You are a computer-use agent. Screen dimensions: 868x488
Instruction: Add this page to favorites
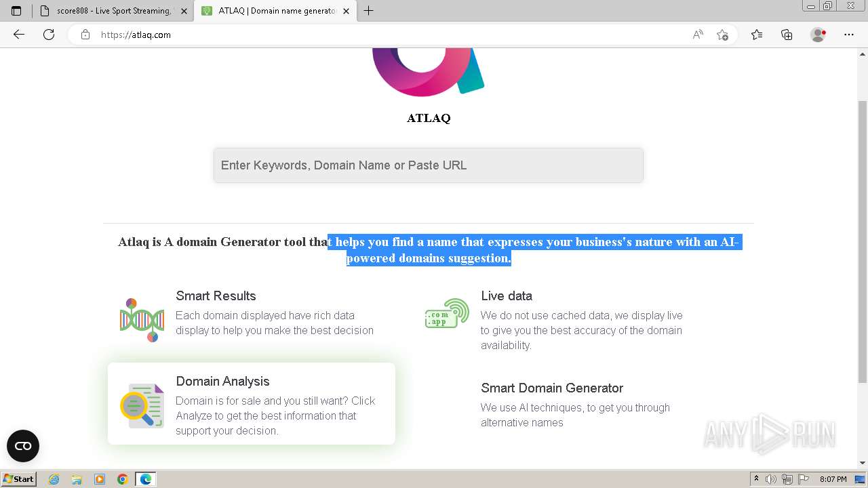[722, 35]
